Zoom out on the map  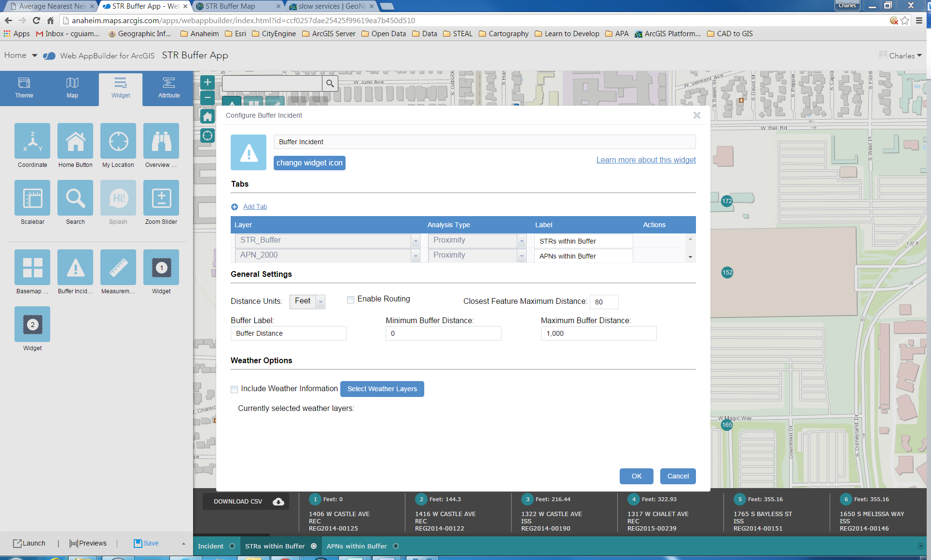click(x=208, y=97)
